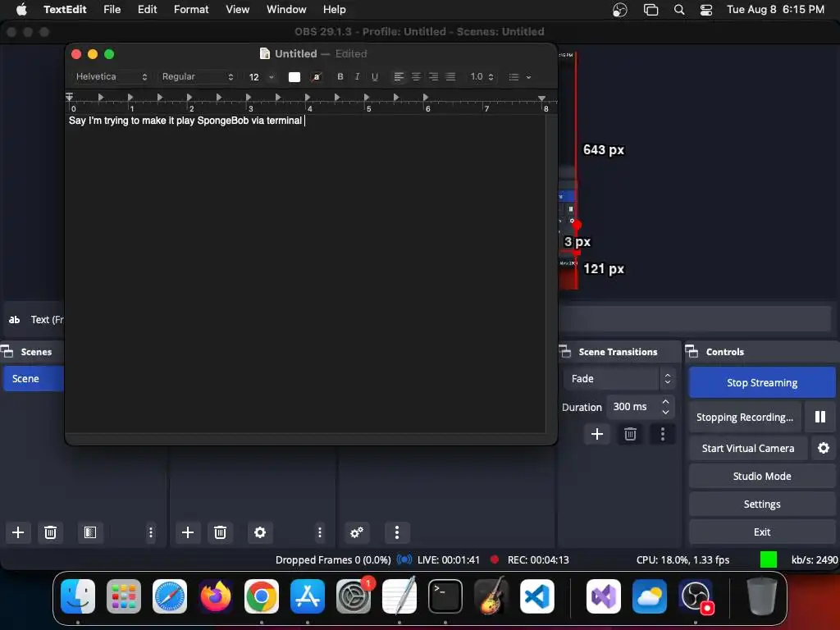Open Visual Studio Code from Dock

[536, 596]
